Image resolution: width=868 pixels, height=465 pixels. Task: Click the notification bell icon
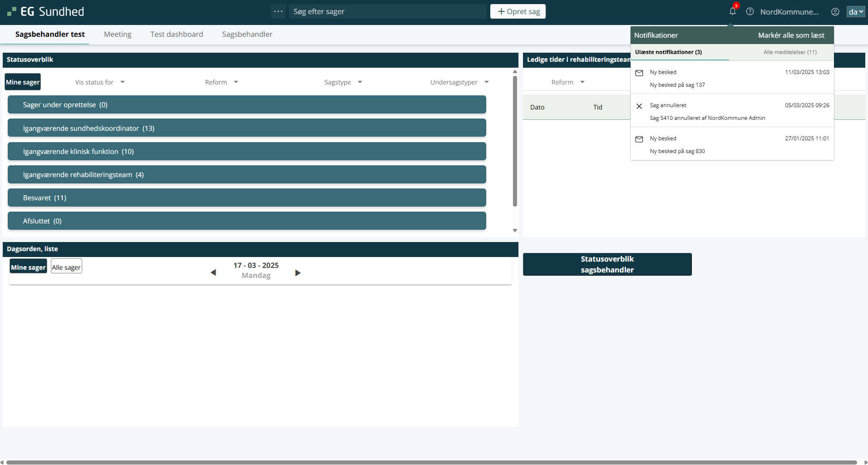point(732,12)
